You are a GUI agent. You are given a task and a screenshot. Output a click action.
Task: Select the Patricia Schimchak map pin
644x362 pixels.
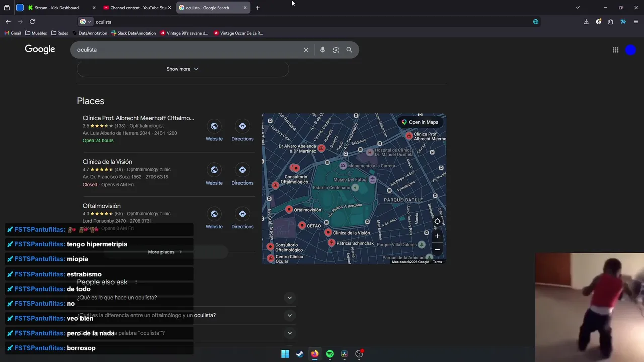[331, 243]
